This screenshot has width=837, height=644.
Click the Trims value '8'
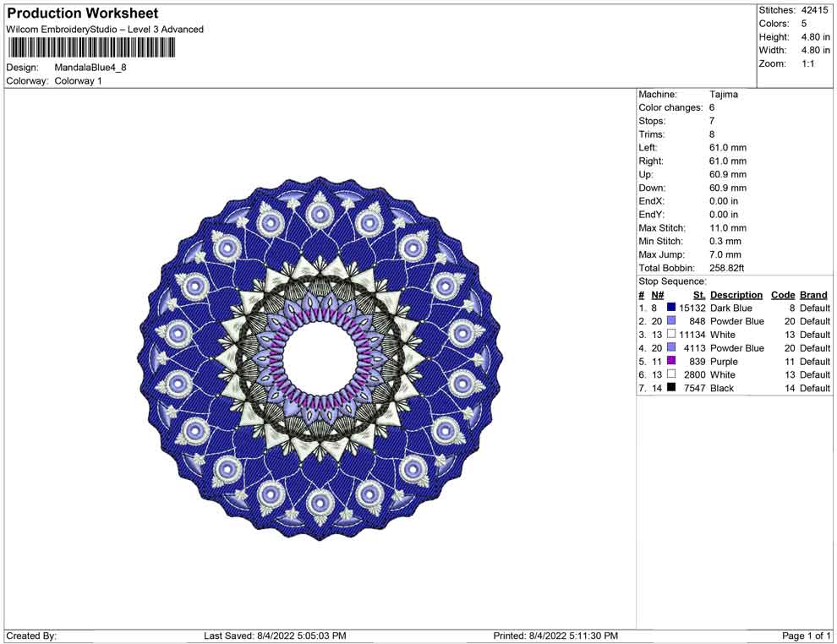712,134
